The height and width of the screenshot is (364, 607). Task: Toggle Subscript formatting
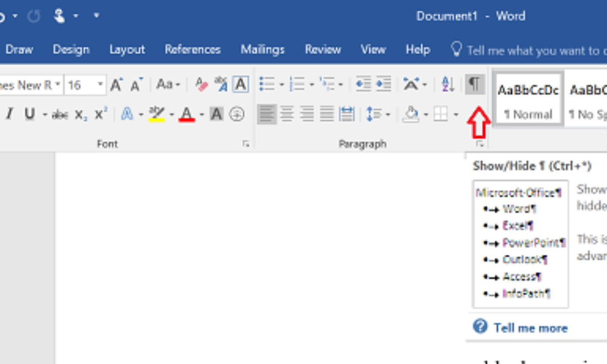tap(81, 115)
